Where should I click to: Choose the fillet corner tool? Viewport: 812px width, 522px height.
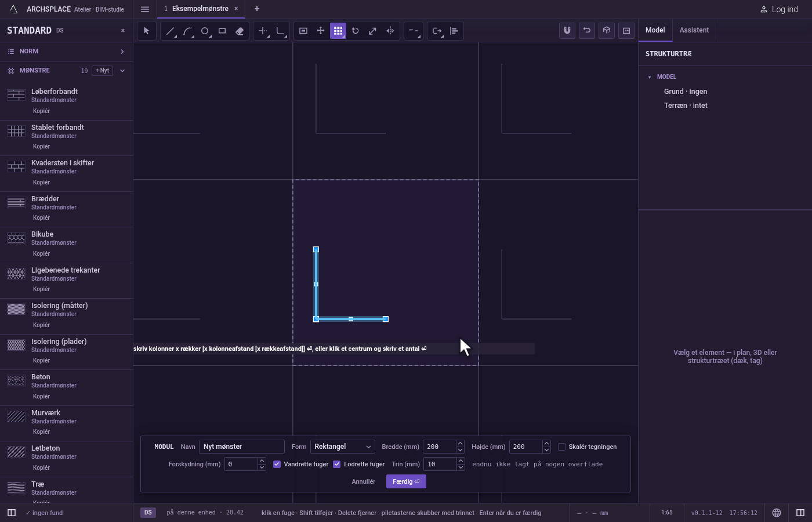click(280, 31)
